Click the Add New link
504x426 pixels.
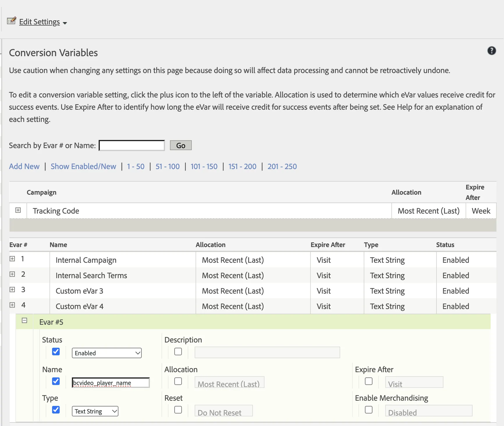coord(24,166)
